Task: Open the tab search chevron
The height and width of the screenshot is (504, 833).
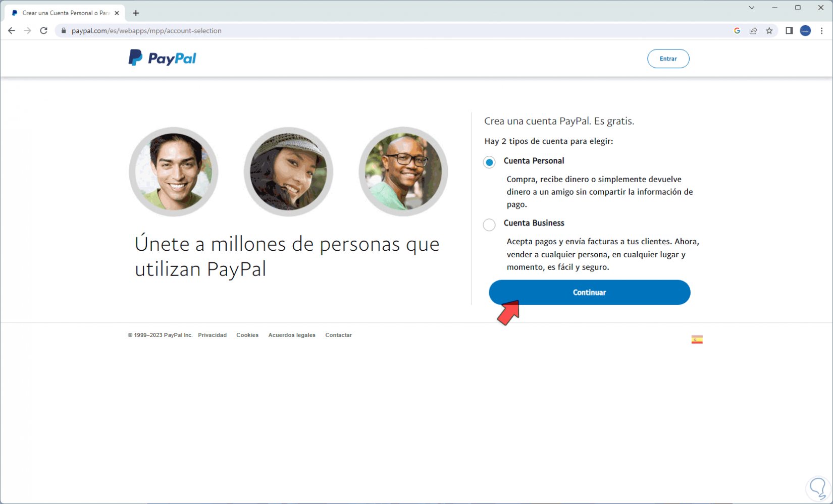Action: click(752, 8)
